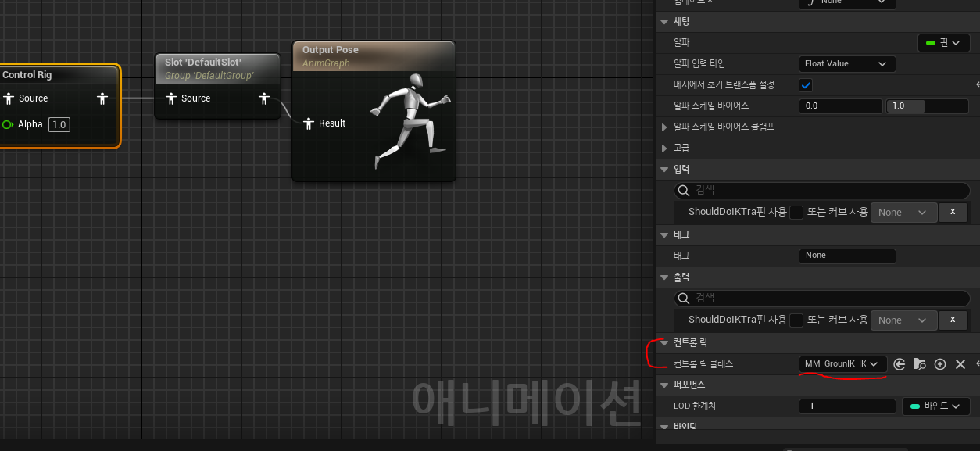
Task: Click the green Alpha pin on Control Rig
Action: pyautogui.click(x=8, y=124)
